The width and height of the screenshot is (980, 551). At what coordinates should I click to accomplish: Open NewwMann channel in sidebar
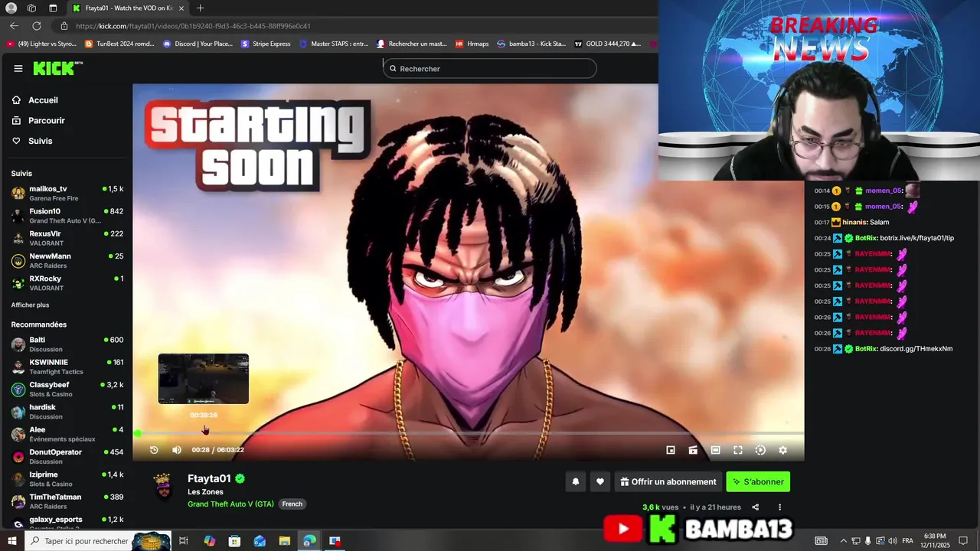(x=67, y=260)
